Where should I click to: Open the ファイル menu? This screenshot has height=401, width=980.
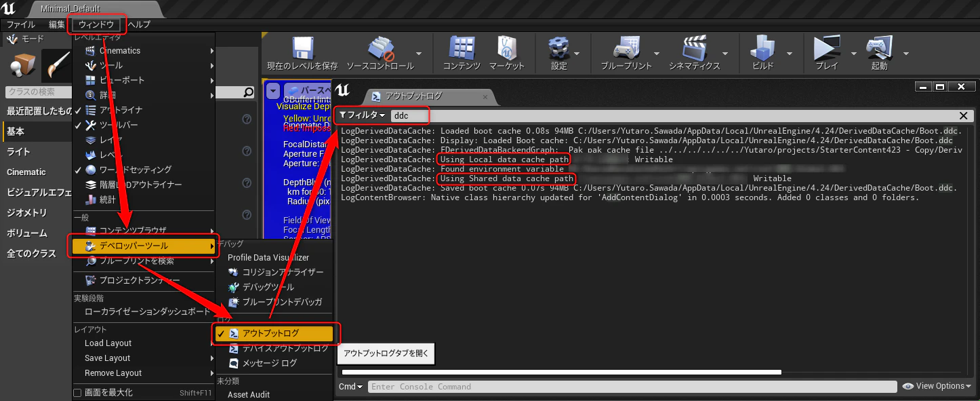[x=21, y=24]
